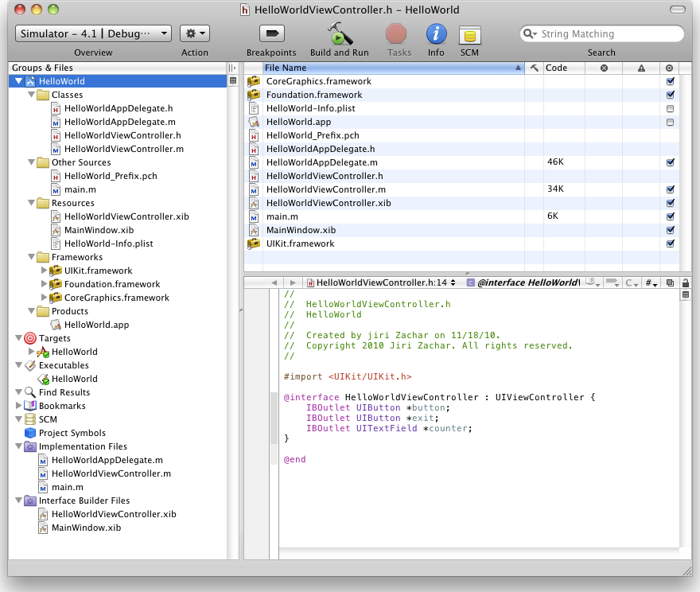Screen dimensions: 700x592
Task: Click the String Matching search field
Action: pos(602,34)
